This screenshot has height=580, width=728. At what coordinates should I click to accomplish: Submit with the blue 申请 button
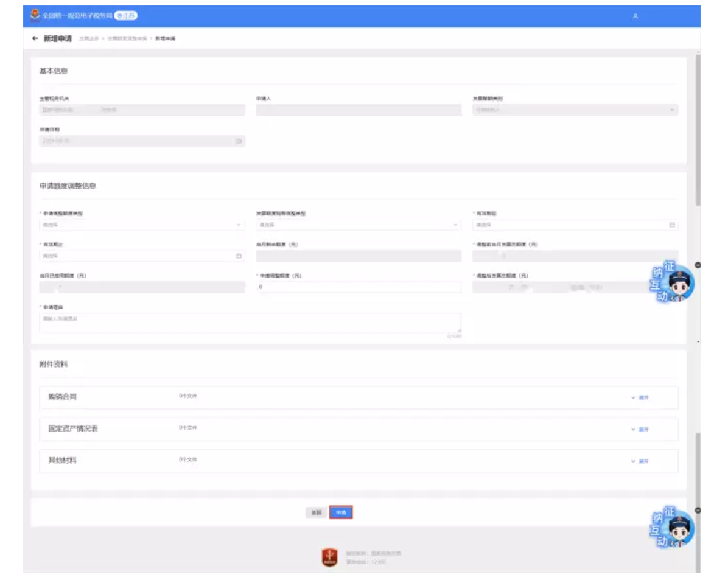[x=341, y=513]
